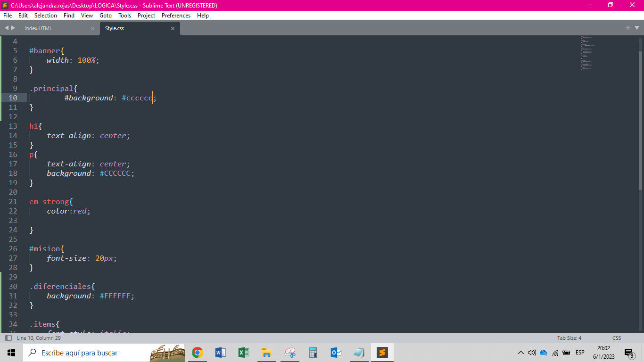The height and width of the screenshot is (362, 644).
Task: Open the volume control icon
Action: click(532, 353)
